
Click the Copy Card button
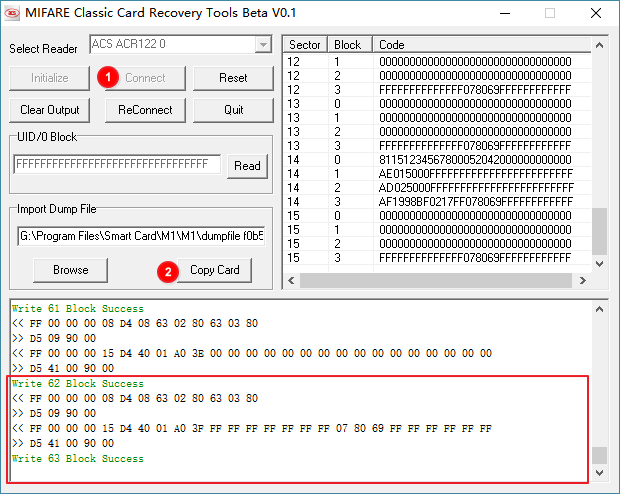tap(214, 270)
